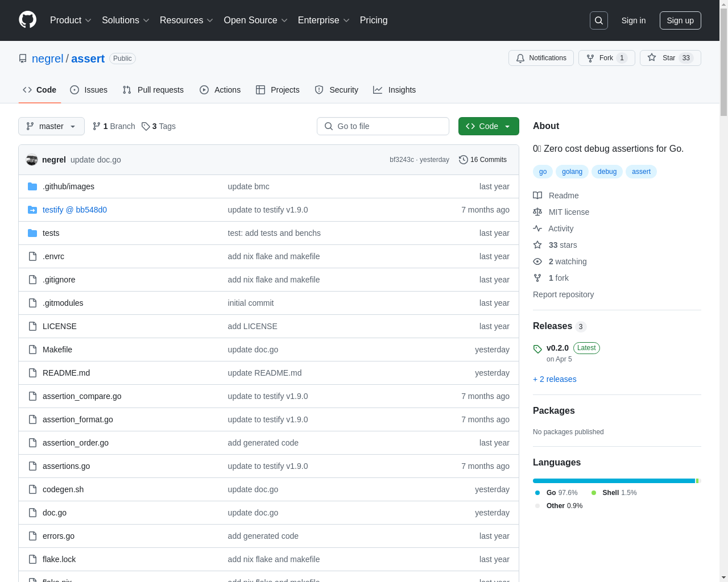Click the file icon beside .gitignore

click(32, 280)
